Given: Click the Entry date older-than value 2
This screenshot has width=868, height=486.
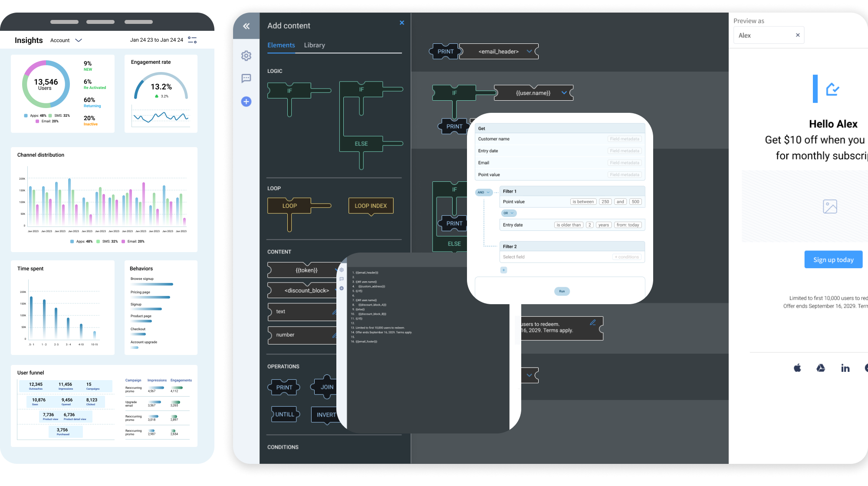Looking at the screenshot, I should coord(589,225).
